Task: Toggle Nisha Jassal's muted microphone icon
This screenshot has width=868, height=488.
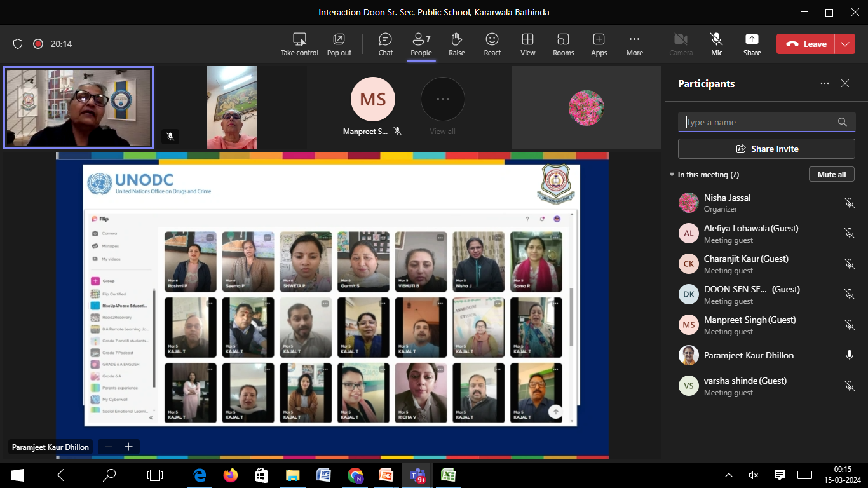Action: point(850,203)
